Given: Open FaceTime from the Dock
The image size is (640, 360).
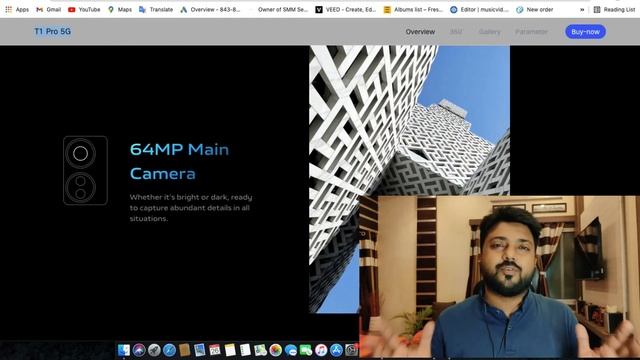Looking at the screenshot, I should coord(306,350).
